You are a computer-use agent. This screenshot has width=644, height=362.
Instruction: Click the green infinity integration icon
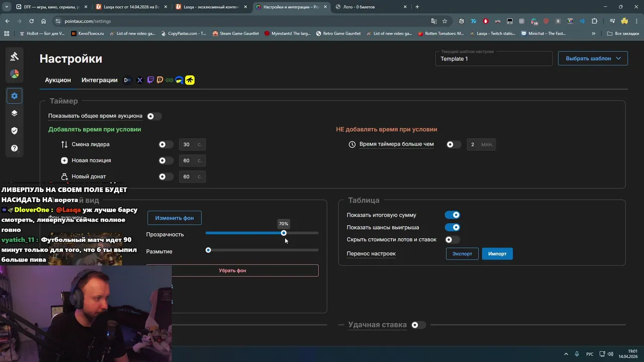(x=170, y=80)
